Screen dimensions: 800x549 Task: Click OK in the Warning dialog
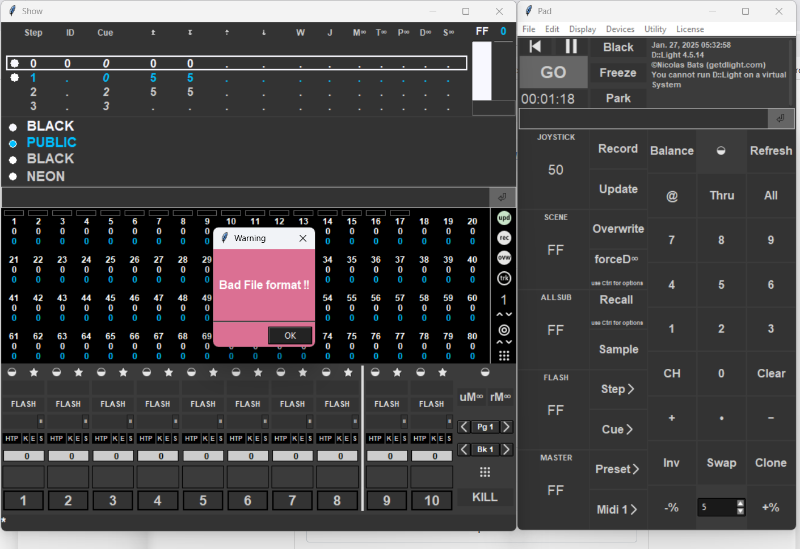pyautogui.click(x=290, y=335)
